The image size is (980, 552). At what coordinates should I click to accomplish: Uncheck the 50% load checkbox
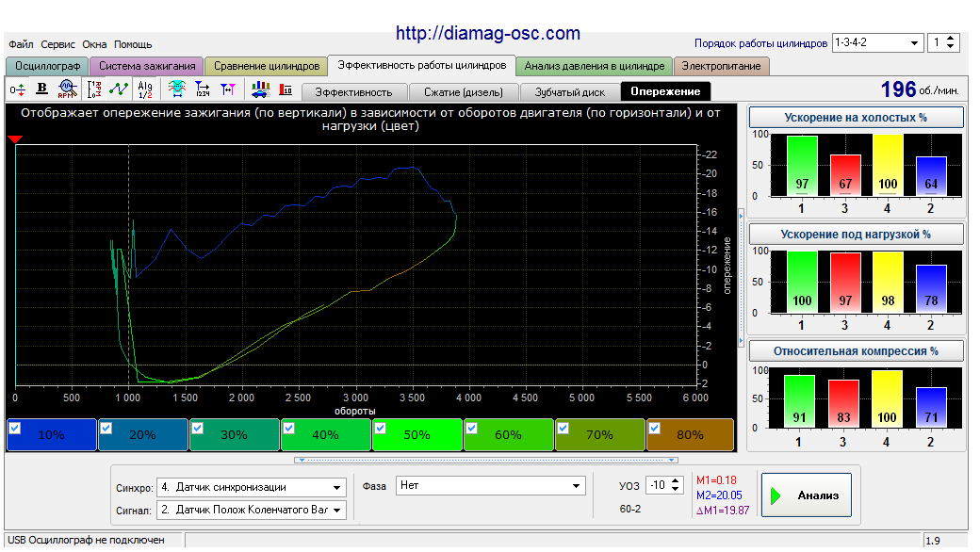click(x=380, y=429)
